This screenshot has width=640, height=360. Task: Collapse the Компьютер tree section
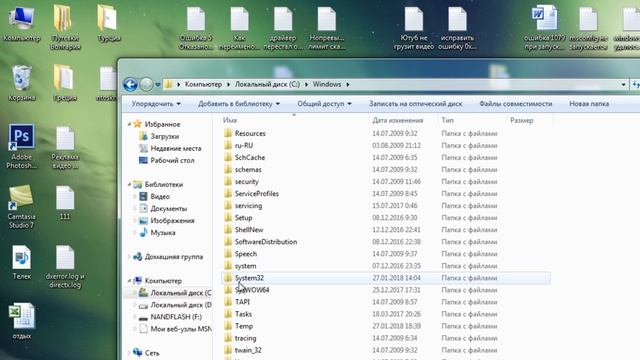coord(129,281)
